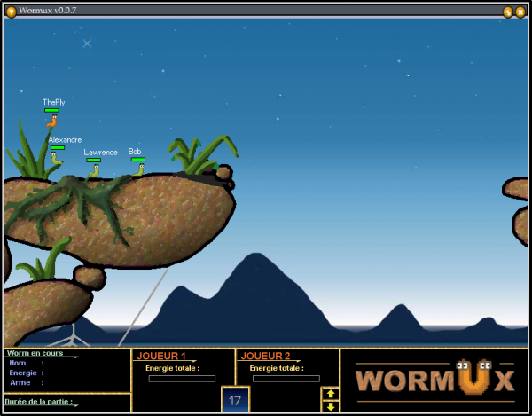Click the 'Durée de la partie' label
The width and height of the screenshot is (532, 416).
pyautogui.click(x=39, y=402)
